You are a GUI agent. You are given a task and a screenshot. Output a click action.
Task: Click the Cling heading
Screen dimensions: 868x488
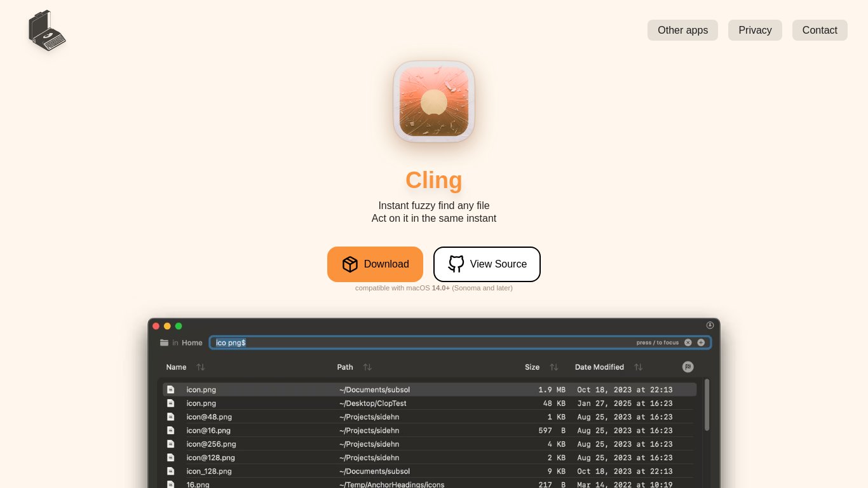point(434,180)
